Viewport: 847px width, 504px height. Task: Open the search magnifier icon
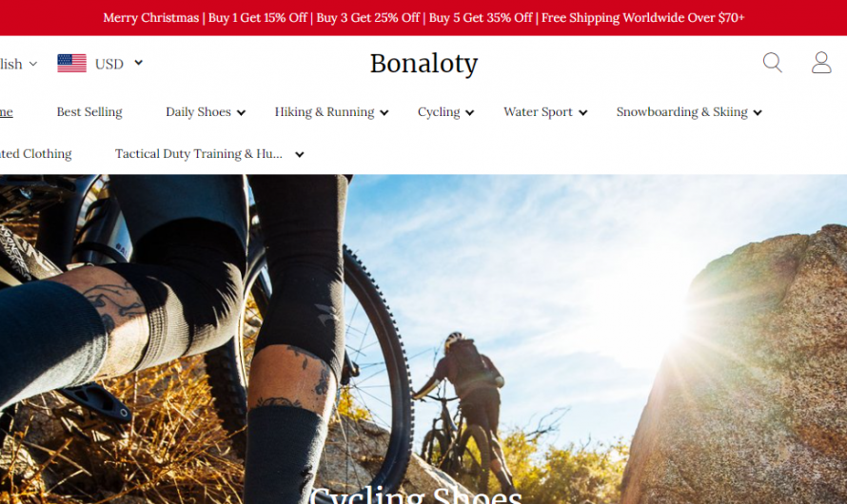pyautogui.click(x=773, y=63)
